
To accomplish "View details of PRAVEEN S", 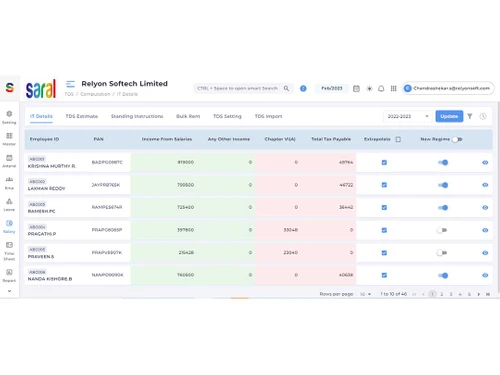I will coord(485,253).
